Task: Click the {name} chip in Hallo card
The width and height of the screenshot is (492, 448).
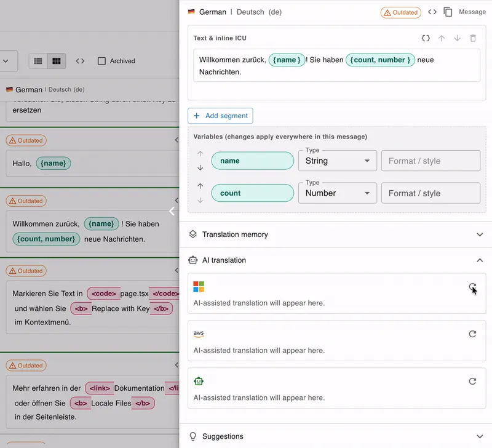Action: click(54, 163)
